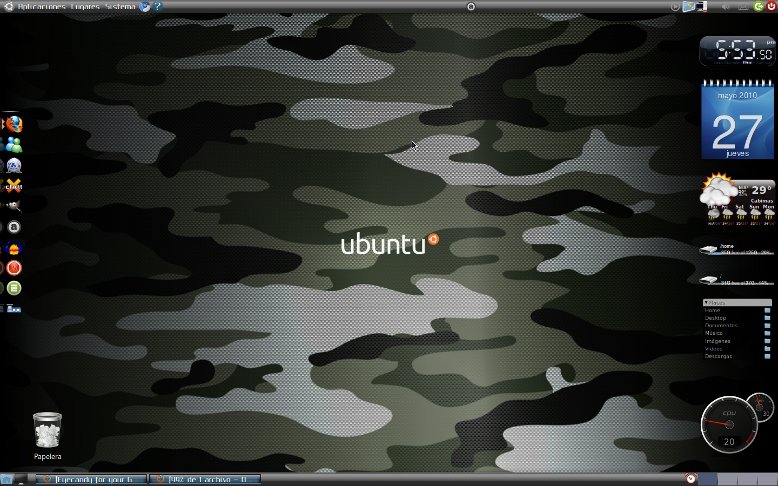
Task: Click the globe browser launcher in top panel
Action: coord(144,6)
